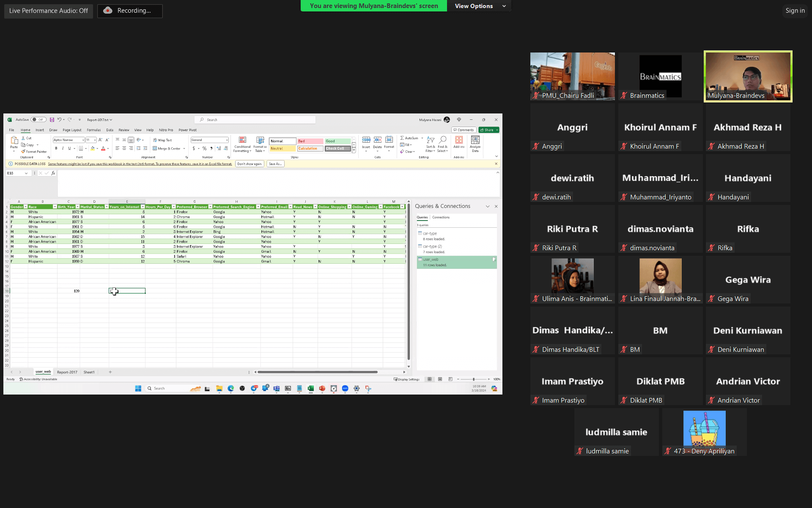Open the Power Pivot ribbon tab

pos(187,130)
